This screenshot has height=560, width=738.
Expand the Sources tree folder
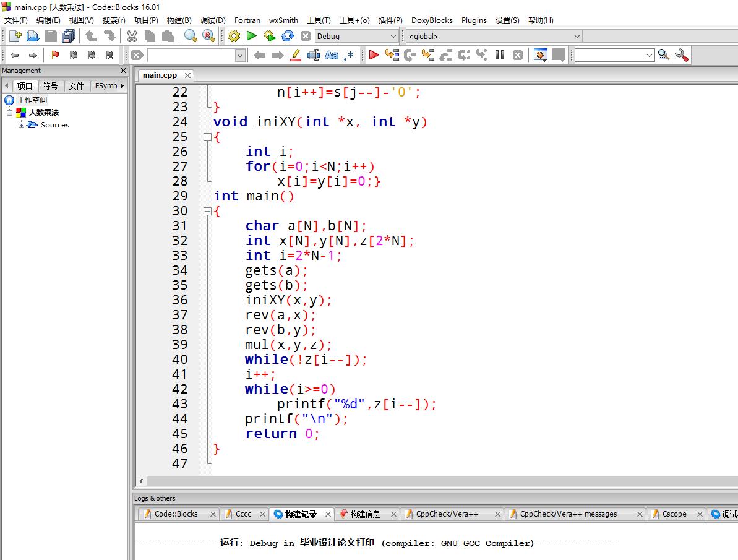pyautogui.click(x=22, y=125)
